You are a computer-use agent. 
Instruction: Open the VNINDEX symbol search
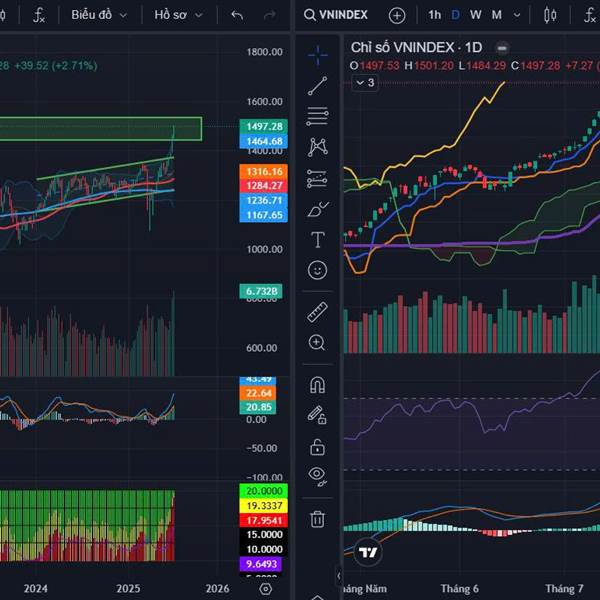coord(336,15)
